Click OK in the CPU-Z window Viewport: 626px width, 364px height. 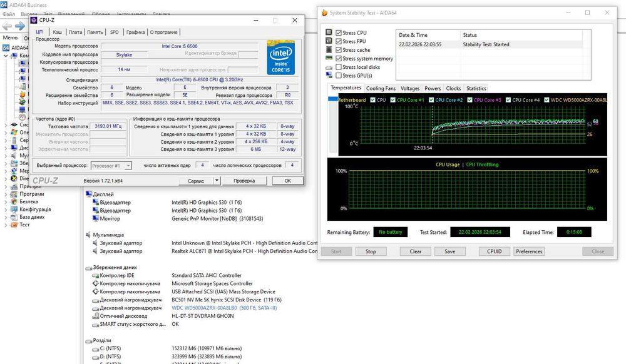(287, 181)
